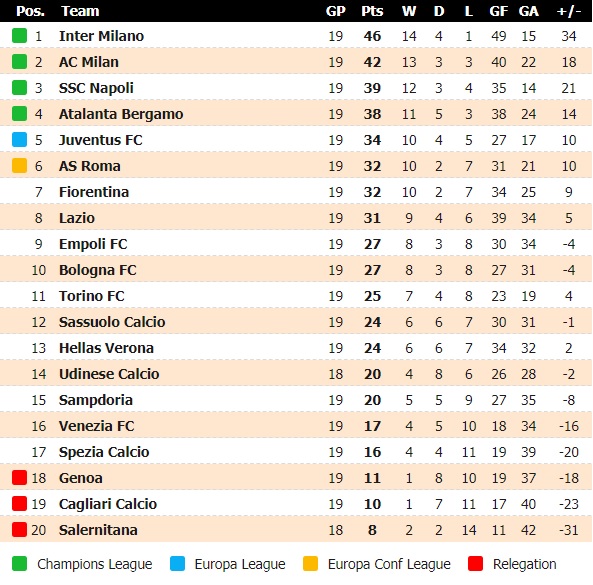Viewport: 593px width, 585px height.
Task: Click yellow marker next to AS Roma
Action: click(19, 166)
